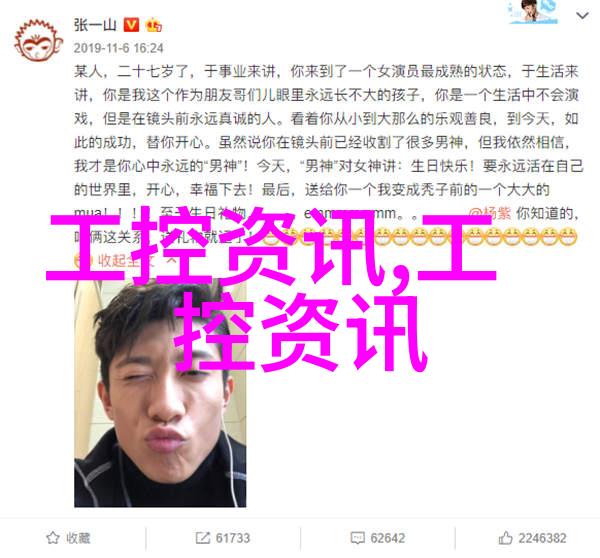Click the repost count 61733
Viewport: 600px width, 558px height.
233,538
